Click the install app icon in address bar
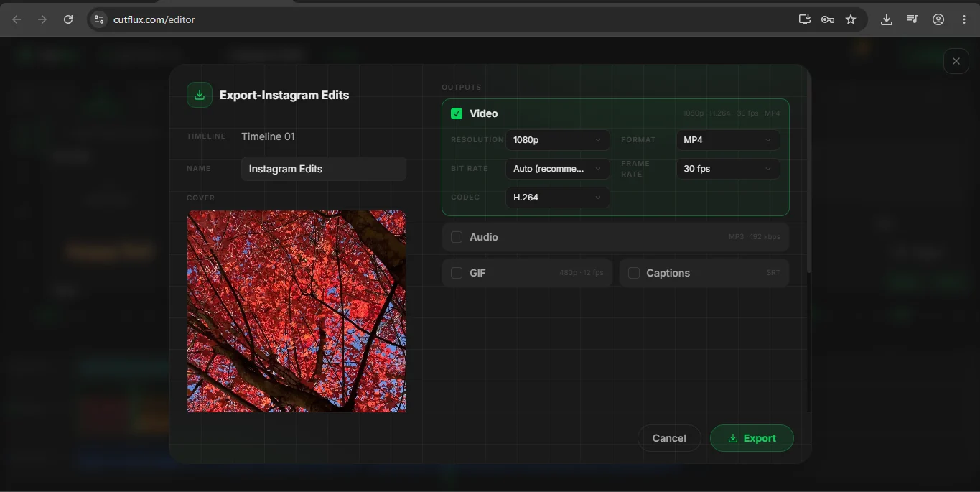 point(805,19)
